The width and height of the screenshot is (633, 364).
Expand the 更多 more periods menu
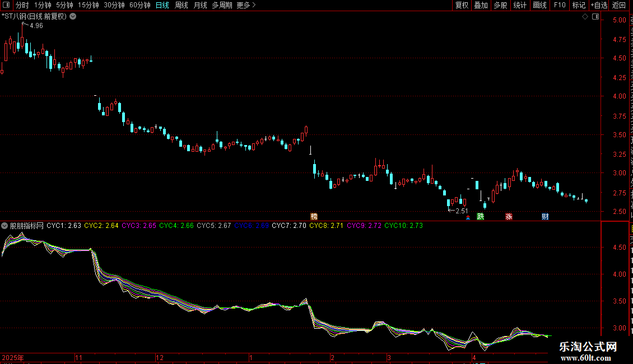[246, 5]
